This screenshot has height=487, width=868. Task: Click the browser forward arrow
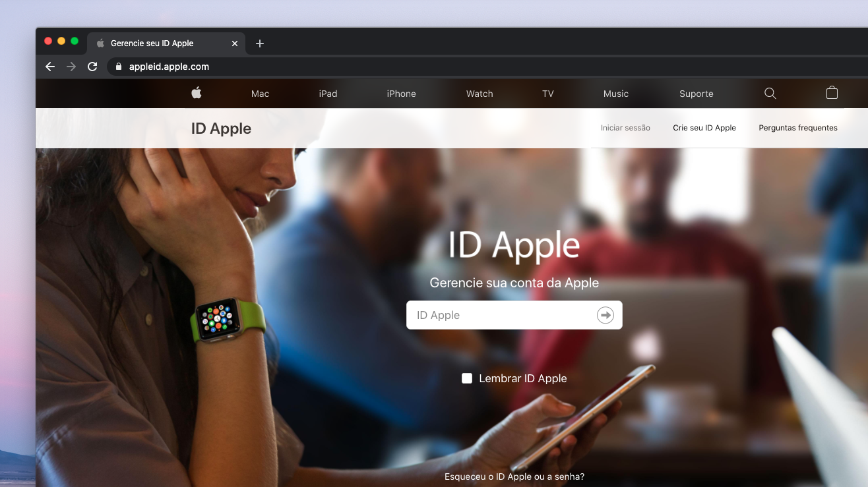point(71,67)
